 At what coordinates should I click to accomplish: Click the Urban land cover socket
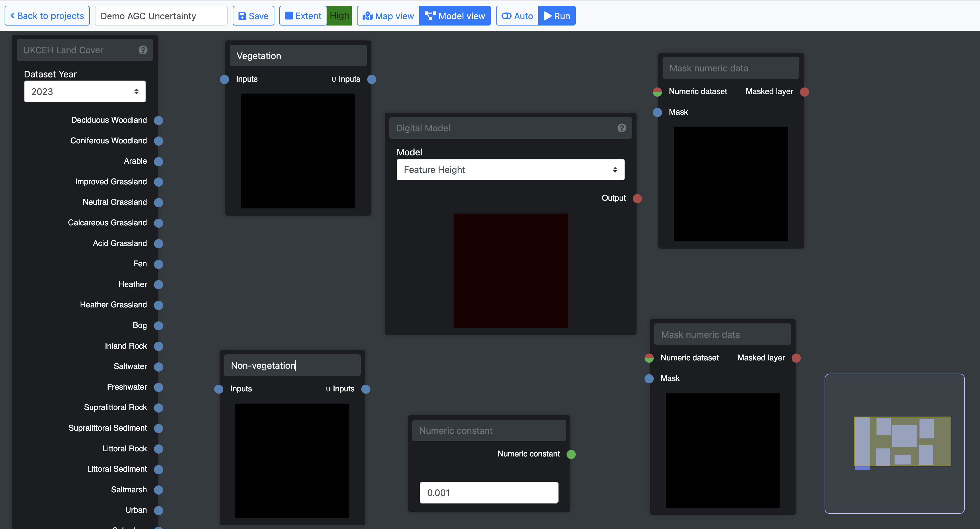click(159, 510)
